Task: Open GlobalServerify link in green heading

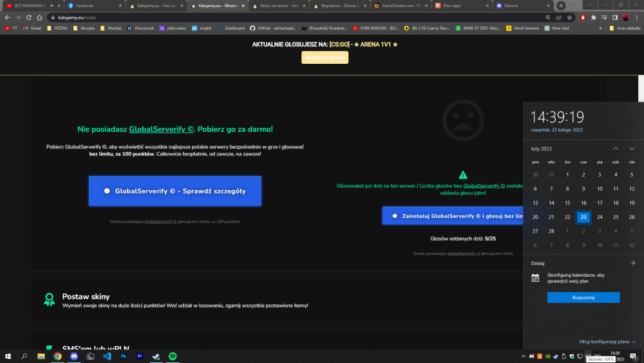Action: (161, 129)
